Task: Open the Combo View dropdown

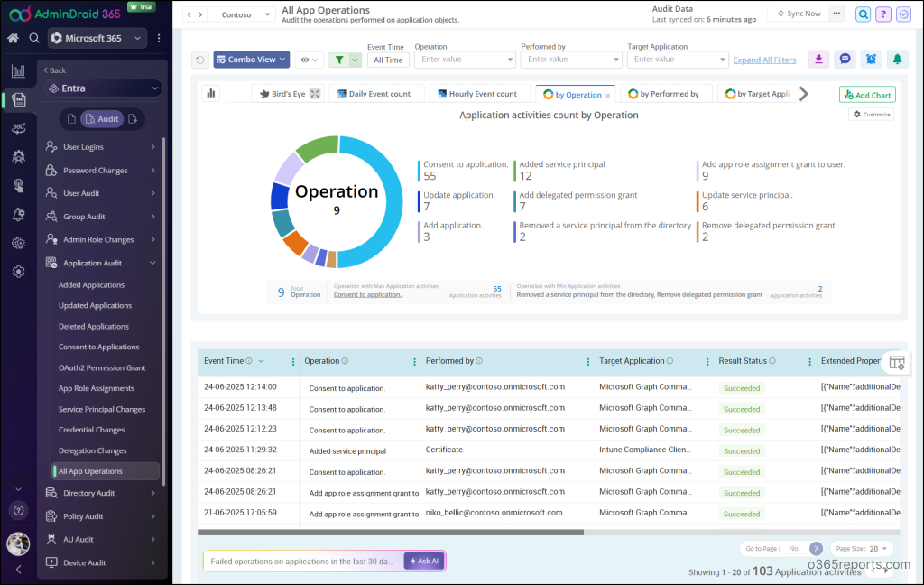Action: [x=251, y=60]
